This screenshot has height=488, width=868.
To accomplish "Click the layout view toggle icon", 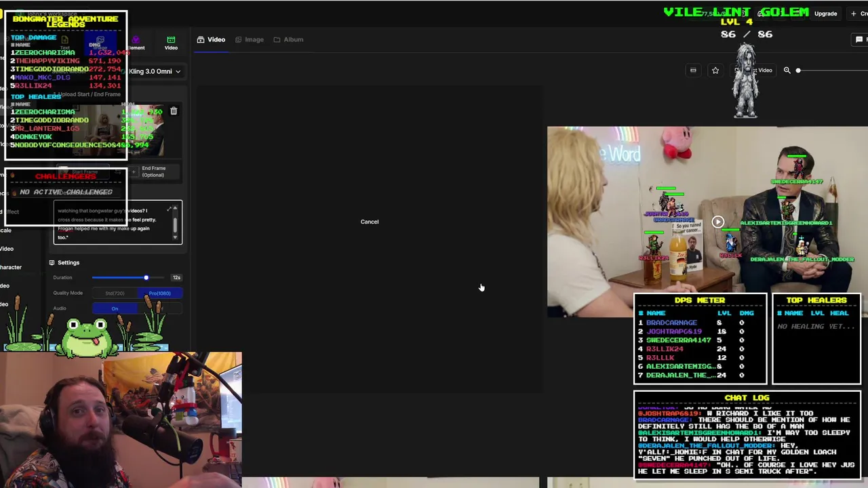I will 693,70.
